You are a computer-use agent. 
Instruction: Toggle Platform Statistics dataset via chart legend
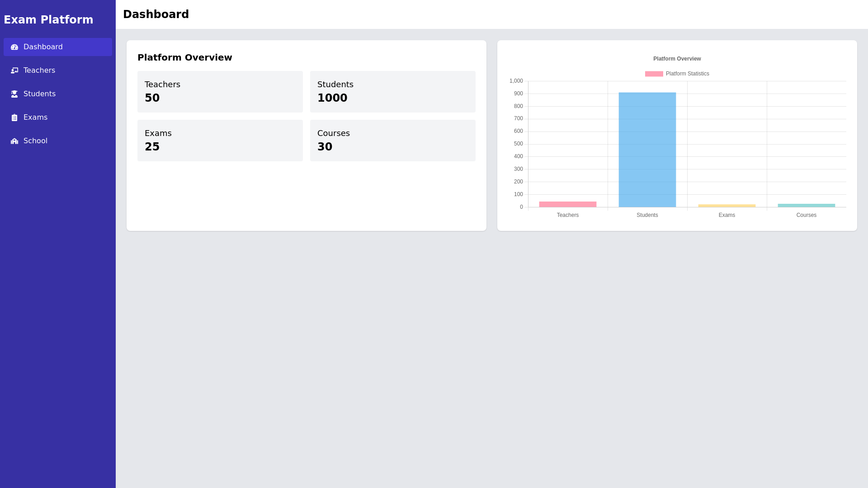click(687, 73)
